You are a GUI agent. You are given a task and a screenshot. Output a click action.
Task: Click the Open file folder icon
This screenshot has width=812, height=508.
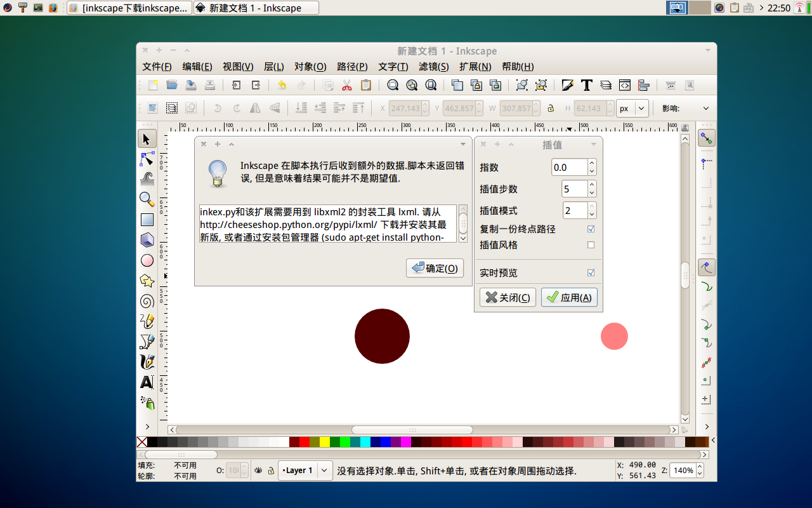pyautogui.click(x=172, y=85)
